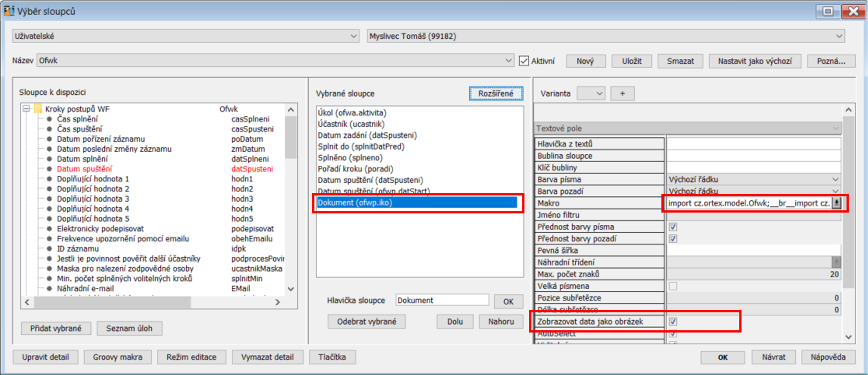Enable the Velká písmena checkbox
868x375 pixels.
(673, 286)
